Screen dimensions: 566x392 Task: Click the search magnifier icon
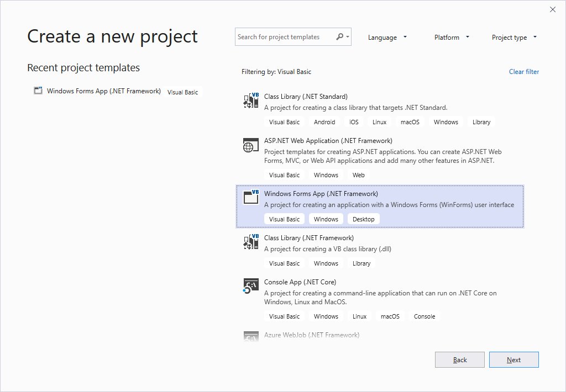point(340,37)
